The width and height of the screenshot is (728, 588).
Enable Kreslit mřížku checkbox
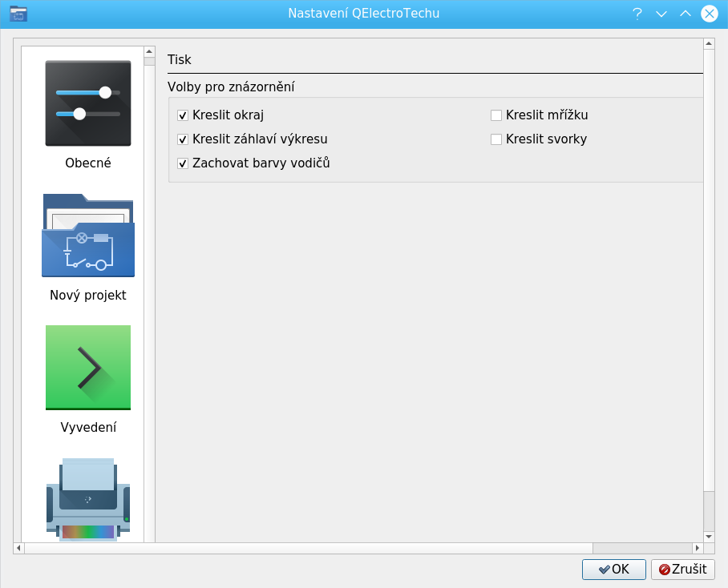(x=496, y=115)
